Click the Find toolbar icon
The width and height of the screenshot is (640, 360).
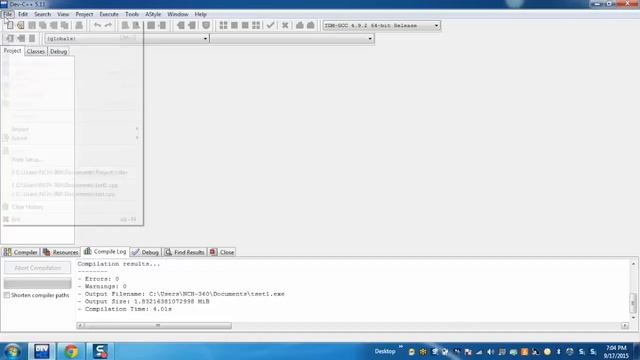125,25
